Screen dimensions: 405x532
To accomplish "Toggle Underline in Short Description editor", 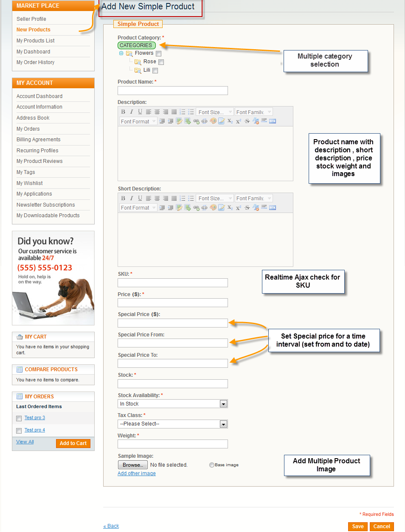I will tap(140, 198).
